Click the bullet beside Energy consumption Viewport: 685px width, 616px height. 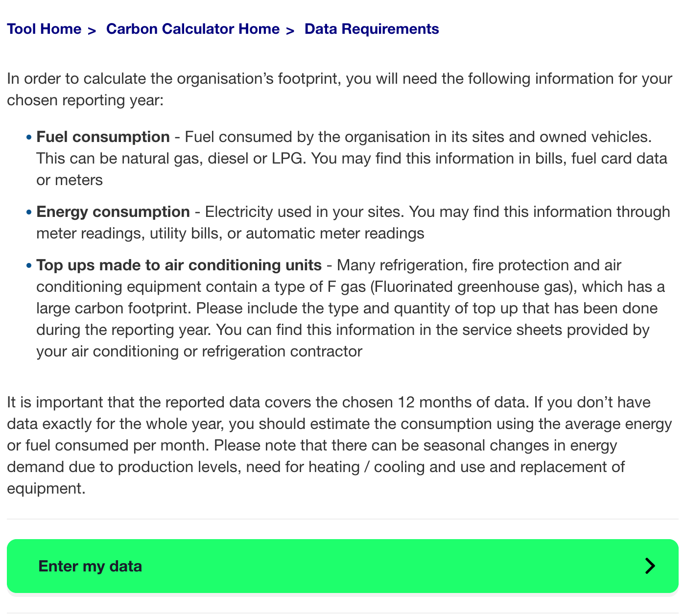click(28, 213)
